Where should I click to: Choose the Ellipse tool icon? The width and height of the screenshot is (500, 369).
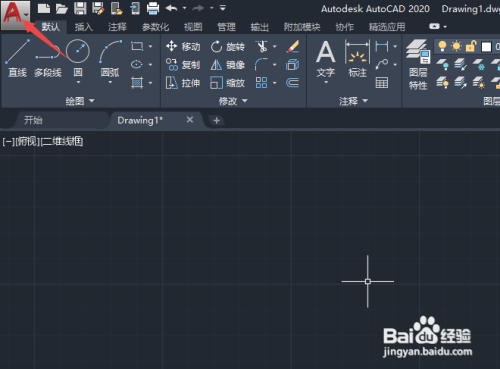pyautogui.click(x=137, y=64)
